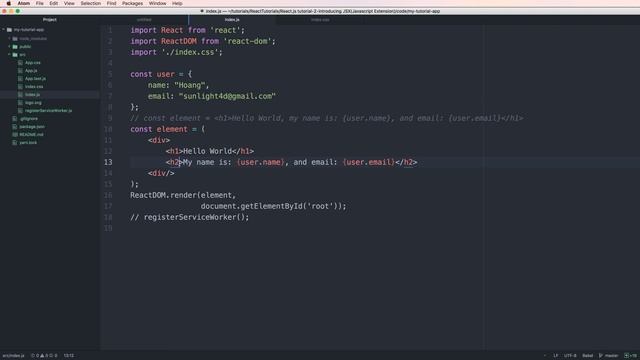Open logo.svg in the tree view

pos(33,102)
